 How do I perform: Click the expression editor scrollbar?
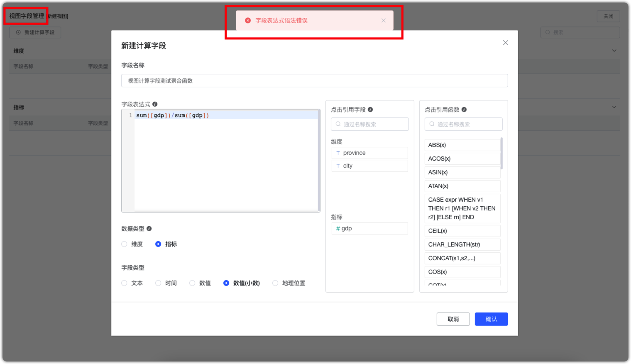[x=319, y=161]
